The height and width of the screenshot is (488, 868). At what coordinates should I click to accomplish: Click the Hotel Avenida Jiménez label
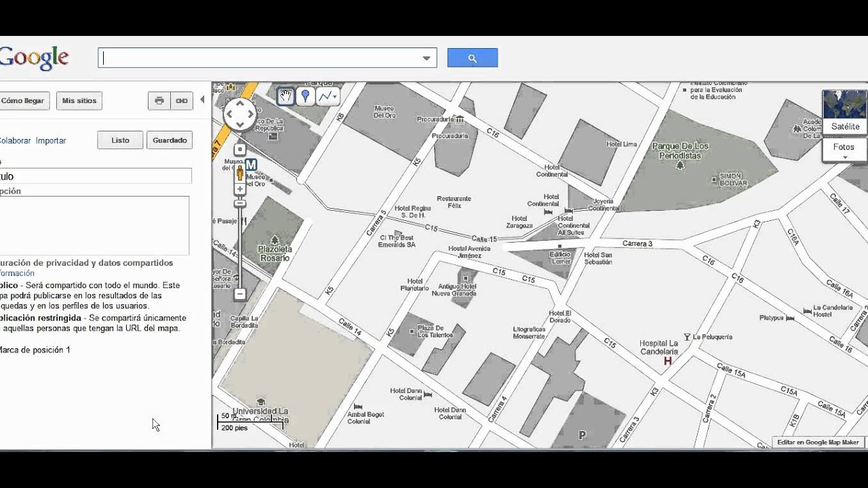[x=469, y=252]
